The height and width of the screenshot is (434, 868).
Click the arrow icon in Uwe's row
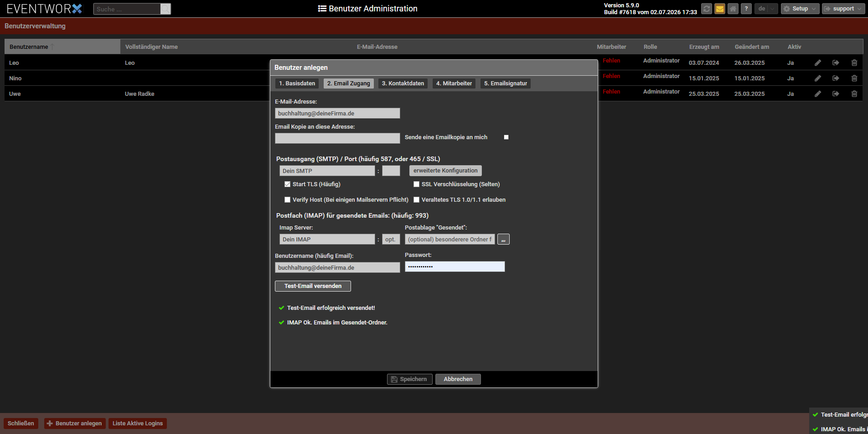click(x=836, y=94)
